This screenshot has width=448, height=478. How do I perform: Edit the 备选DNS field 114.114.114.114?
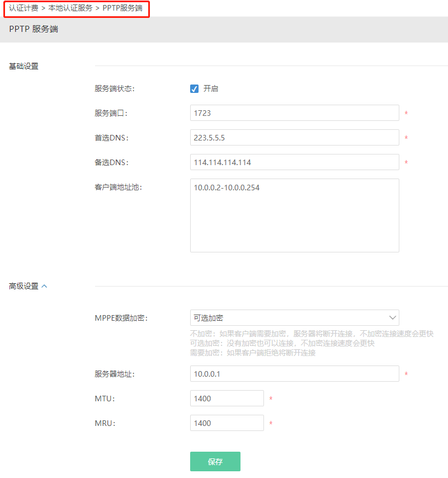tap(294, 162)
